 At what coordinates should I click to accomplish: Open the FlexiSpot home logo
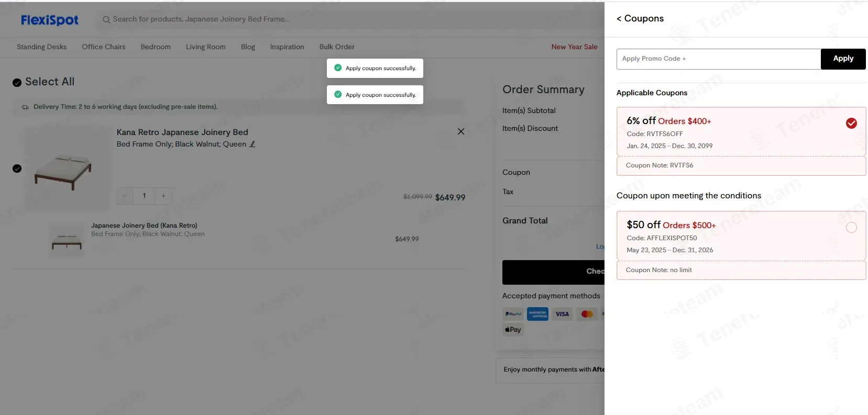pyautogui.click(x=50, y=20)
